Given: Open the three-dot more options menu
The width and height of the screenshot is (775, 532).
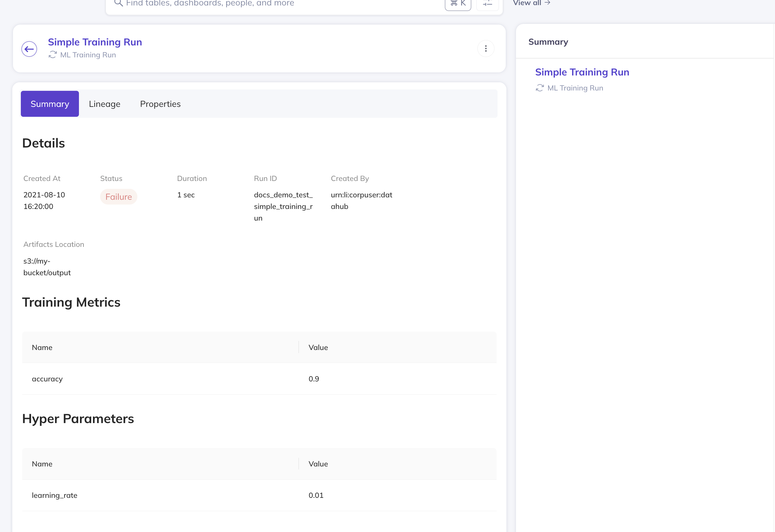Looking at the screenshot, I should [486, 49].
